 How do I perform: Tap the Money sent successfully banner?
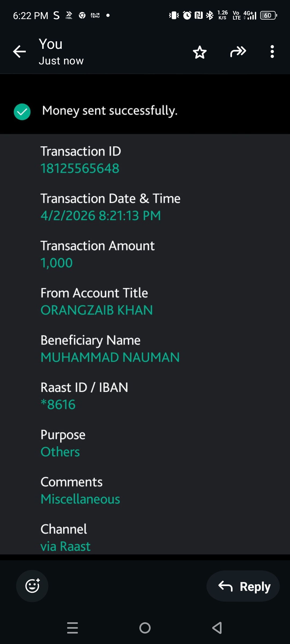[110, 111]
